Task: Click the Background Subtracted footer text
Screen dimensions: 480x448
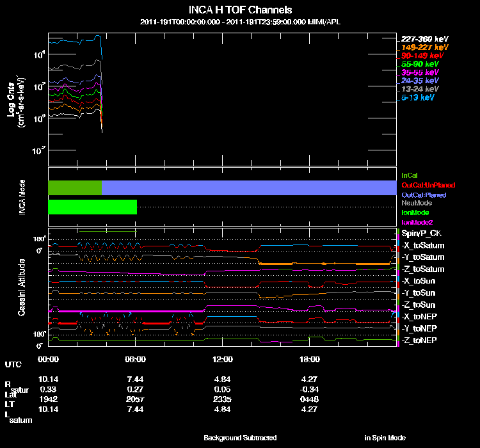Action: (240, 438)
